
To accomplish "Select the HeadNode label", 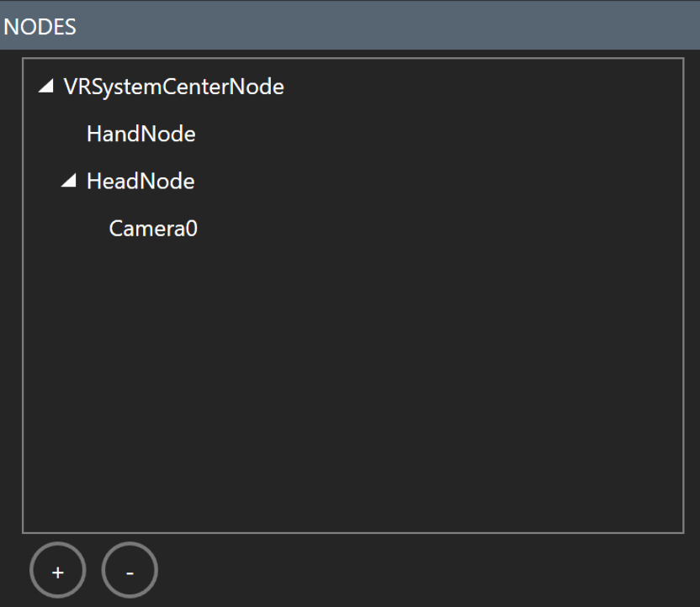I will [141, 181].
